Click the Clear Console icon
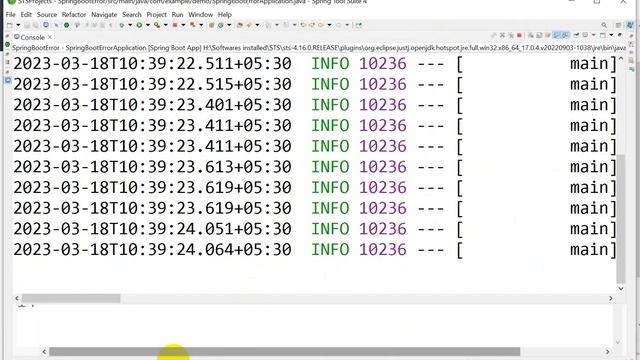The image size is (640, 360). pos(531,36)
